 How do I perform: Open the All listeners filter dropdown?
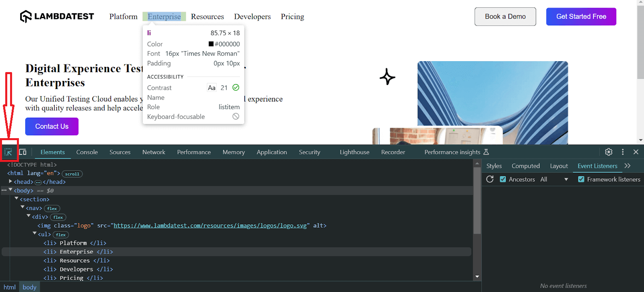click(x=554, y=179)
